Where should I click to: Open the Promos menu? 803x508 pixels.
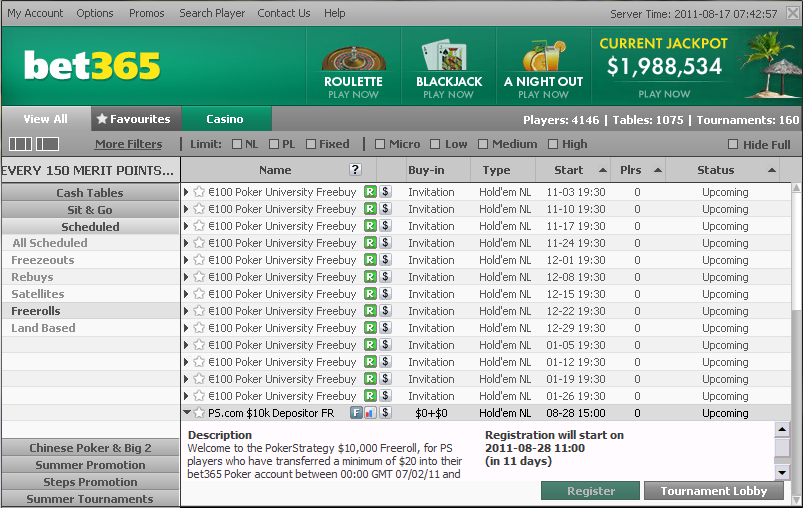coord(146,13)
